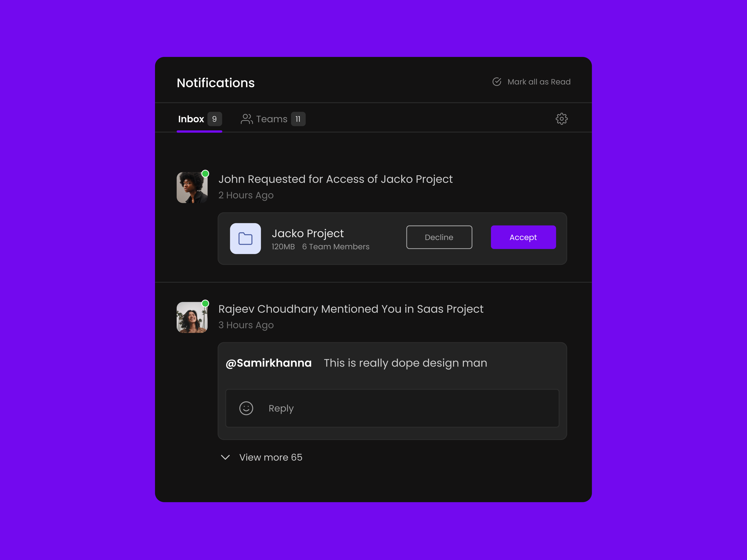747x560 pixels.
Task: Click the smiley face reply icon
Action: [246, 408]
